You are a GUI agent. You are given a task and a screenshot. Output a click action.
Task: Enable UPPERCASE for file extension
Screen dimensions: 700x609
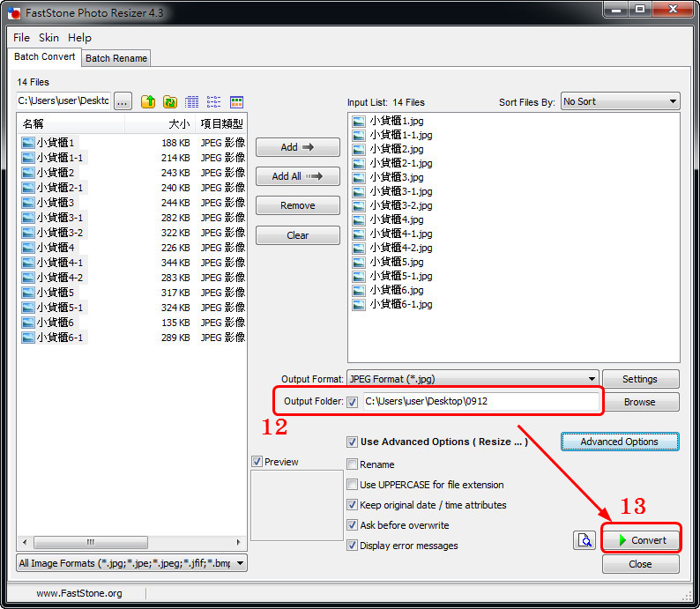point(352,485)
